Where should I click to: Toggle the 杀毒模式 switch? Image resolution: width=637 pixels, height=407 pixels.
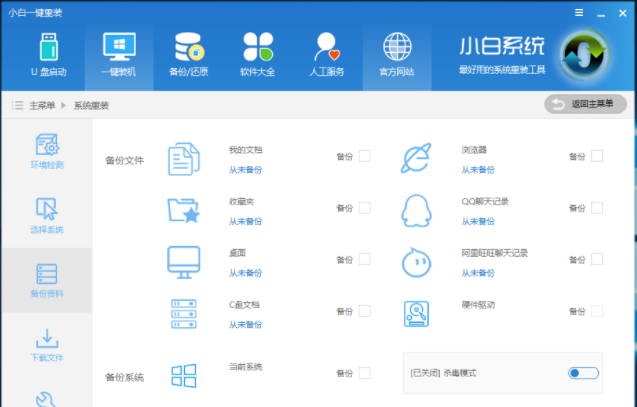point(583,373)
